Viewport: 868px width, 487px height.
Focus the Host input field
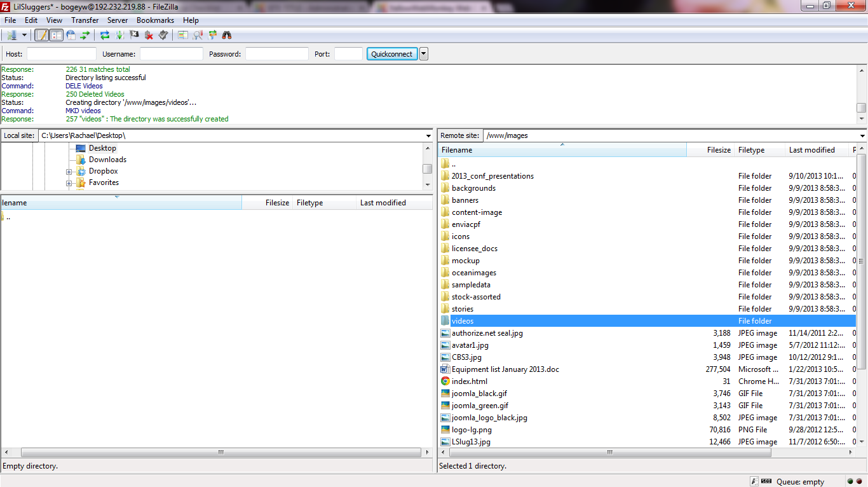[x=62, y=54]
